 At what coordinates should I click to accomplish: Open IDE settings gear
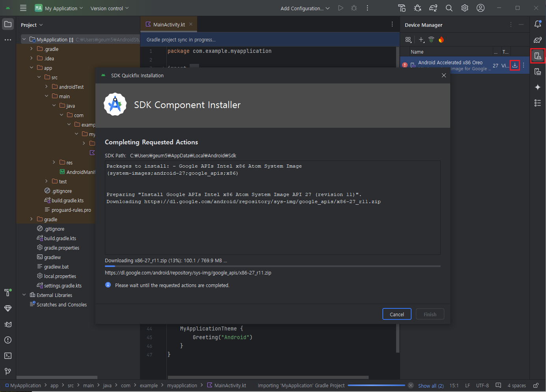click(x=465, y=8)
